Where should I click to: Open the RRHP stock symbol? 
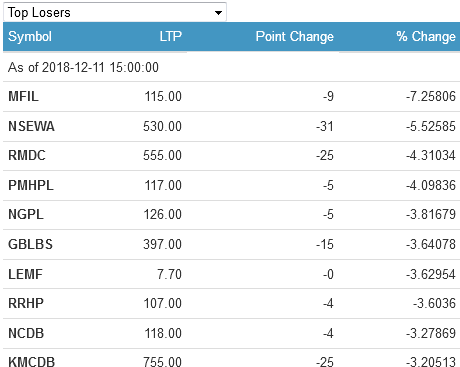[x=26, y=303]
